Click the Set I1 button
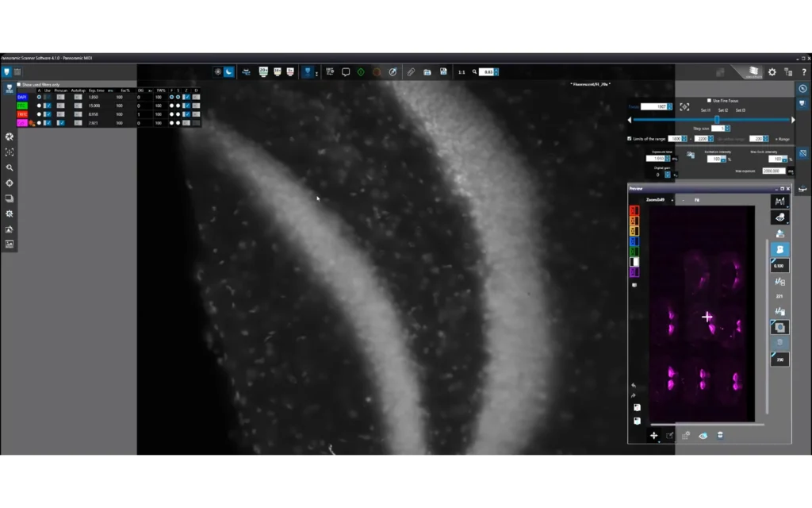This screenshot has width=812, height=508. point(705,110)
